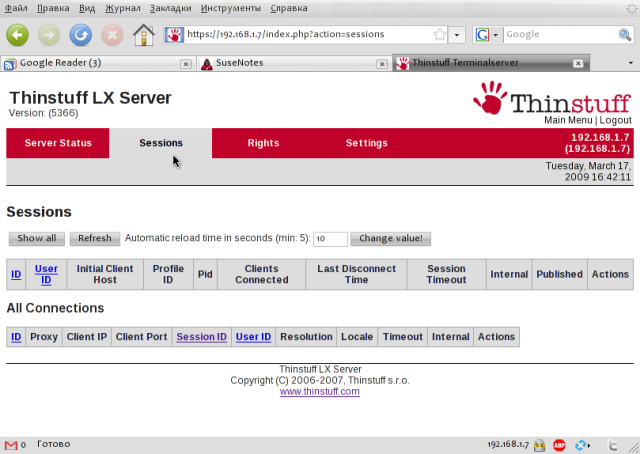Expand the address bar history dropdown

pos(457,35)
